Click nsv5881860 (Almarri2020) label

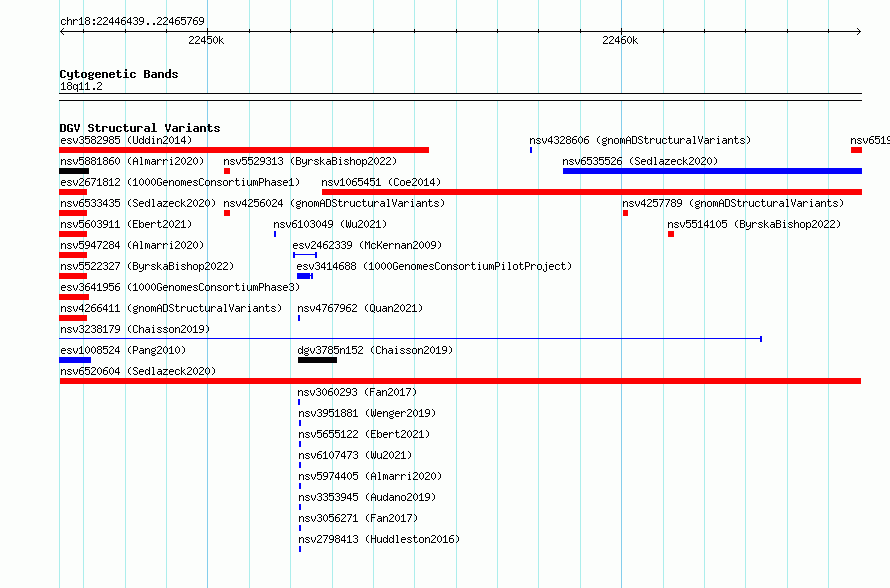[x=132, y=161]
